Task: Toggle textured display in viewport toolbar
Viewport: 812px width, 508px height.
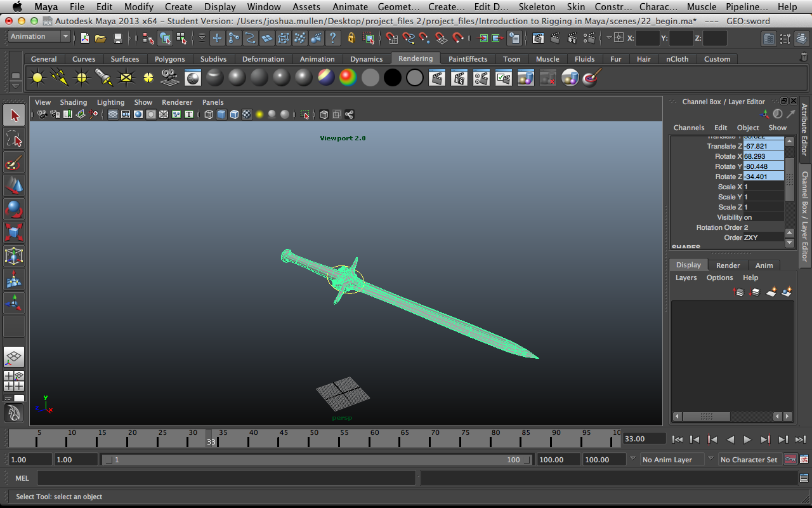Action: [x=247, y=114]
